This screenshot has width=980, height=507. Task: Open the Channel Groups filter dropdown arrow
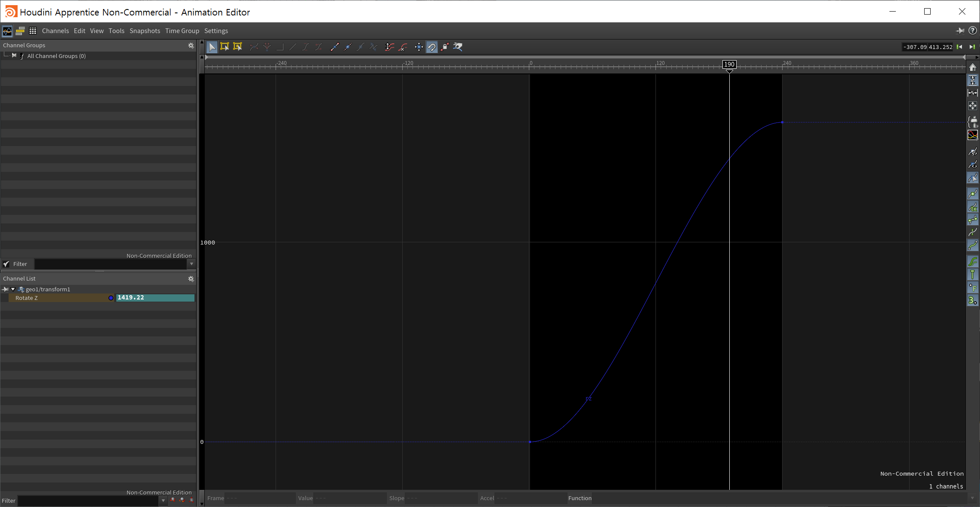pos(191,264)
